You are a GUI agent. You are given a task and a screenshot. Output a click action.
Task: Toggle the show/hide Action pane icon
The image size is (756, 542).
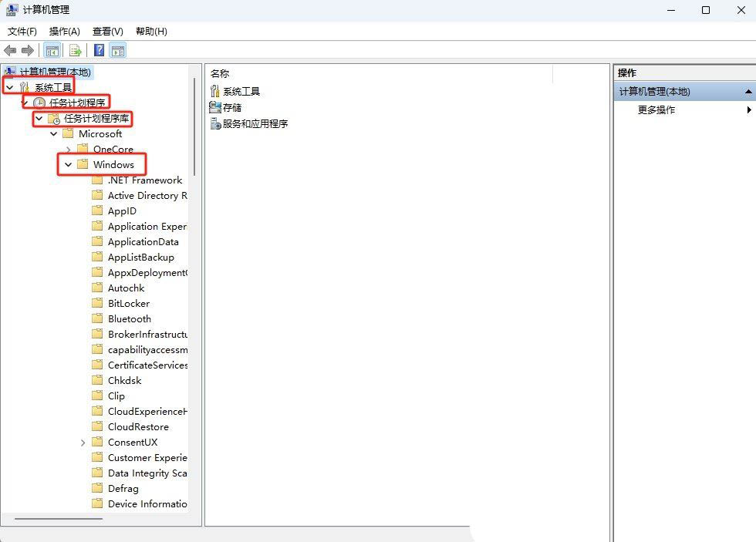(x=118, y=51)
